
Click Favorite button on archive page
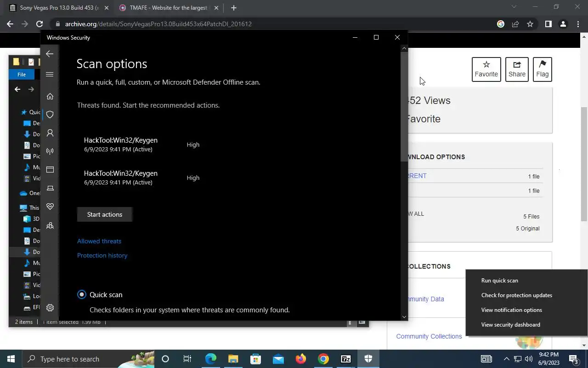pyautogui.click(x=486, y=69)
